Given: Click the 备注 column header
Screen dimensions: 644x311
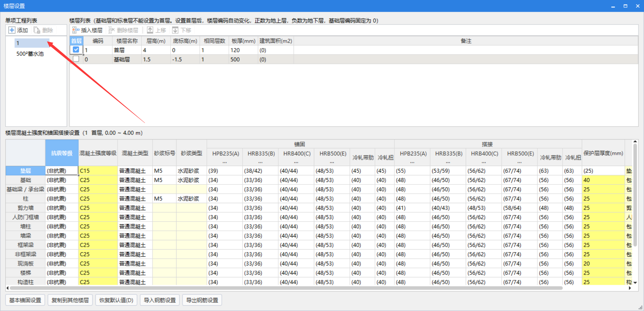Looking at the screenshot, I should coord(466,41).
